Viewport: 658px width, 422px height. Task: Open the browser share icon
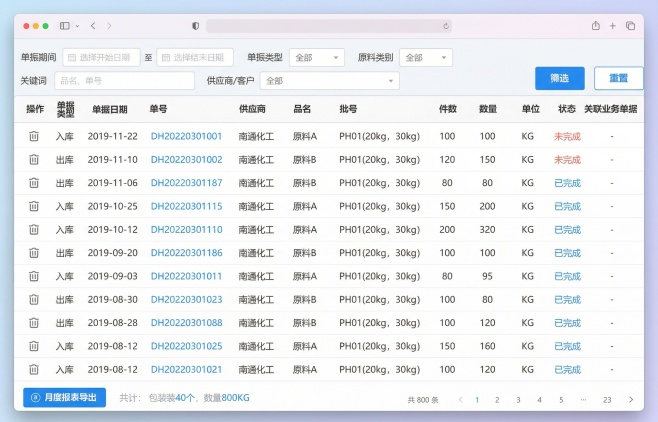click(595, 26)
